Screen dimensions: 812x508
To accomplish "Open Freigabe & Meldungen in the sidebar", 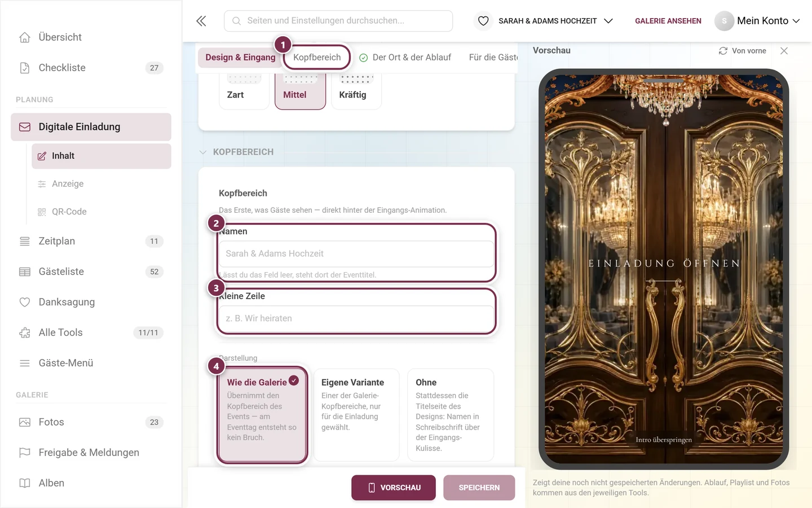I will point(91,453).
